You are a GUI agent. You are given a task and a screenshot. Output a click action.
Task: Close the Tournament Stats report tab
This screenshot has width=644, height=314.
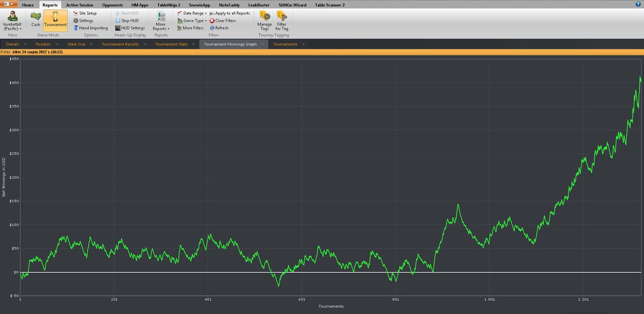tap(193, 44)
